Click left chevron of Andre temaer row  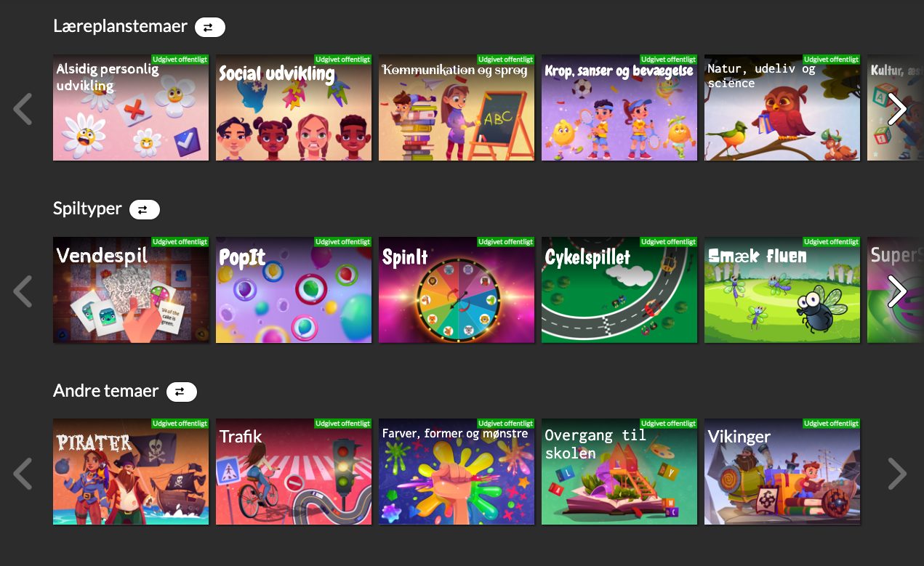tap(23, 473)
